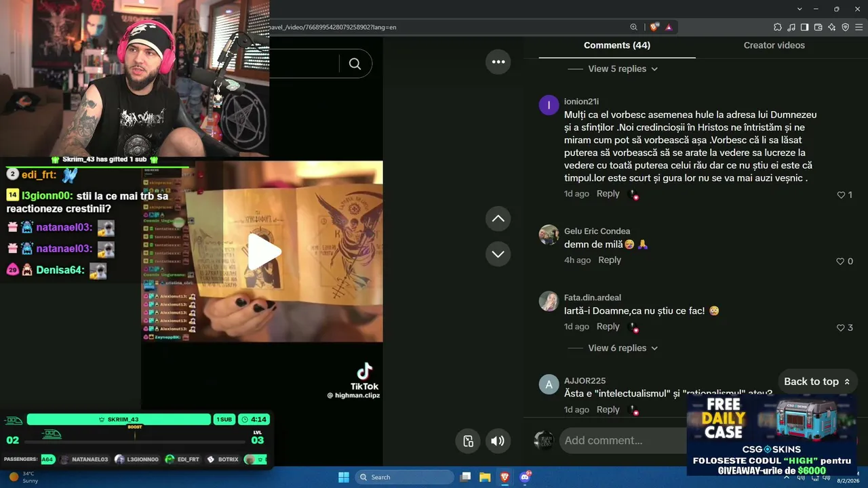Open Discord from the taskbar
The image size is (868, 488).
525,477
